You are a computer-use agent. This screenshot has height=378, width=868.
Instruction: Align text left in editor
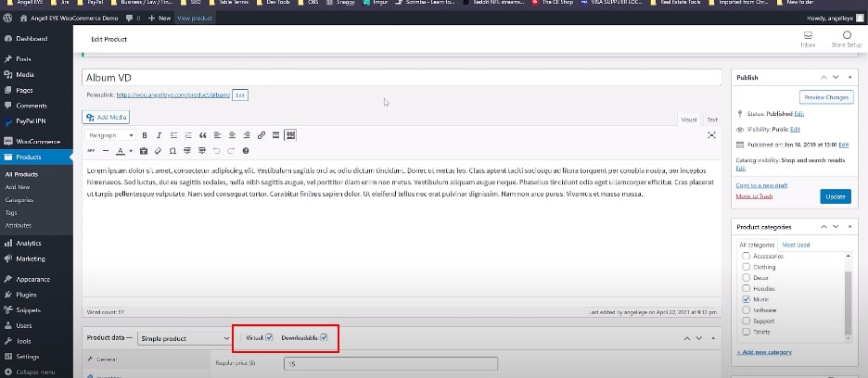coord(218,135)
